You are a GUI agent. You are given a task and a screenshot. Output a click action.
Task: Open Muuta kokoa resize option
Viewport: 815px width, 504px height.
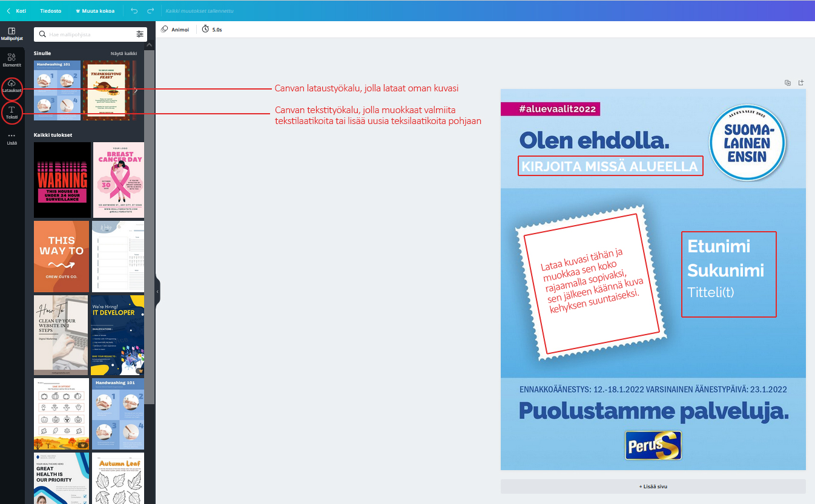click(94, 11)
